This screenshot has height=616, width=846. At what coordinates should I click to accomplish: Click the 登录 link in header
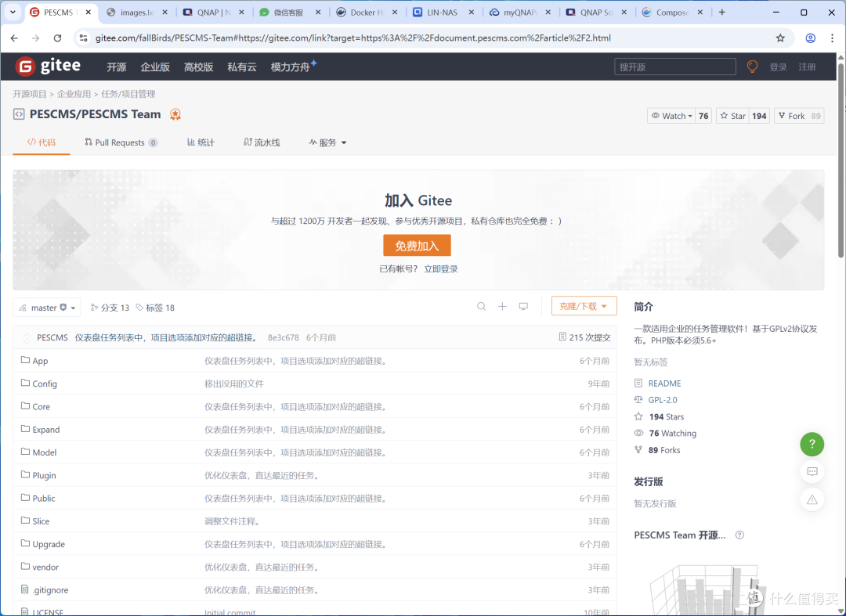(778, 67)
